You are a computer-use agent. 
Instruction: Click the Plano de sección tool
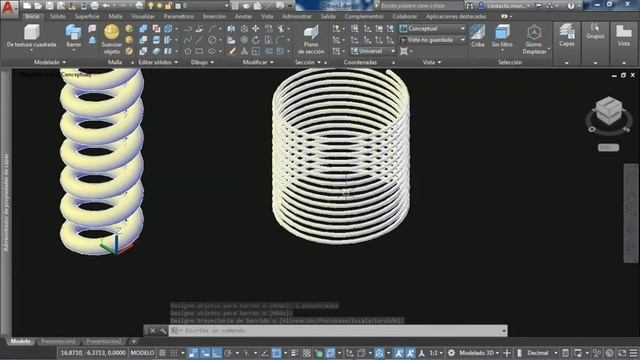311,39
